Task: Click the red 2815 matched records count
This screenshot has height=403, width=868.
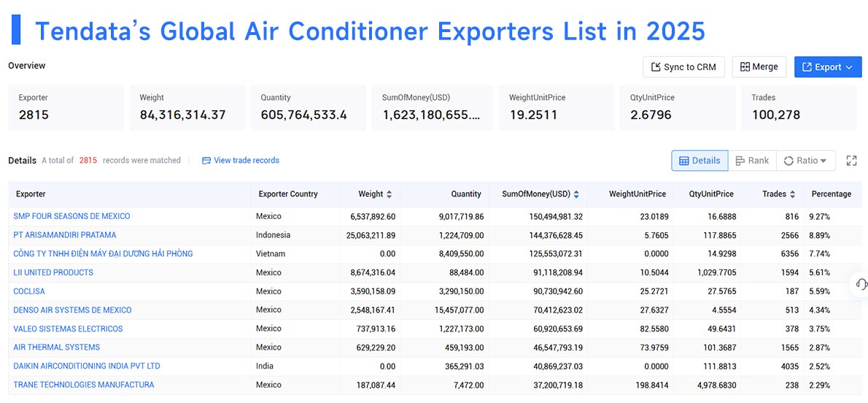Action: pos(88,161)
